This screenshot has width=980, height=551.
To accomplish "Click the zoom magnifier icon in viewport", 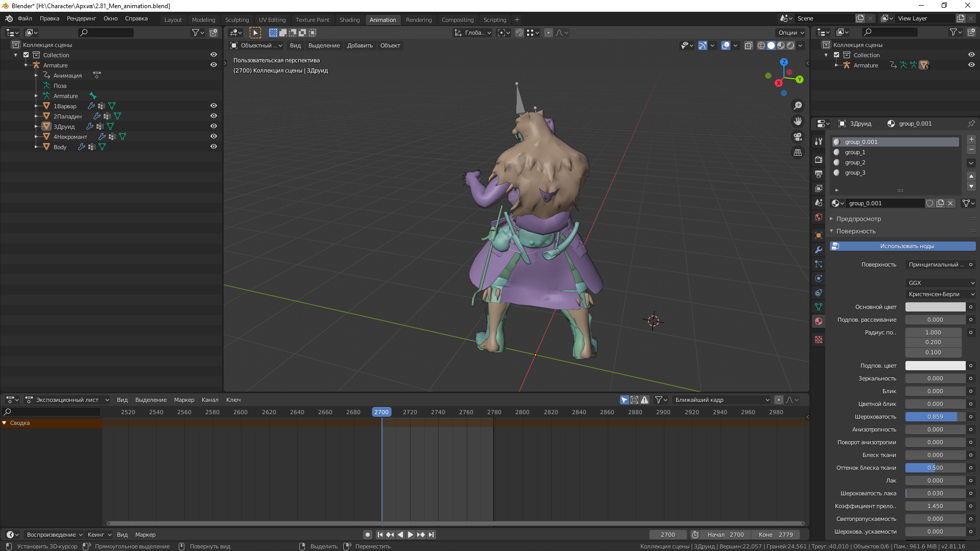I will pos(798,106).
